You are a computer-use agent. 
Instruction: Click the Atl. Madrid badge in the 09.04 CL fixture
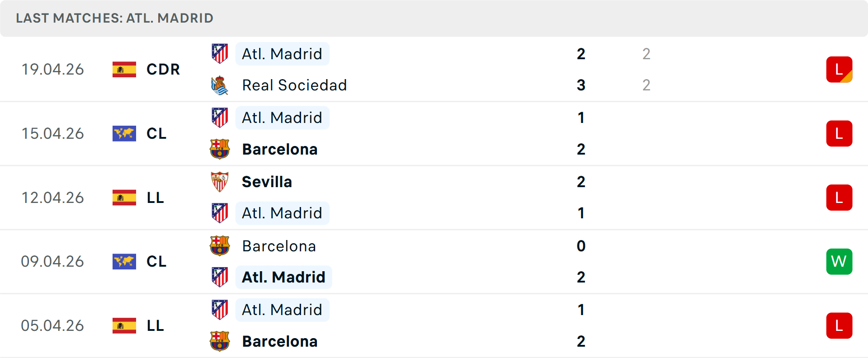click(x=220, y=277)
